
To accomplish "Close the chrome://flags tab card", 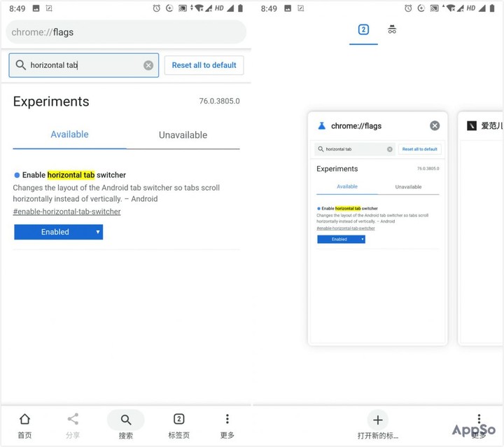I will [x=435, y=125].
